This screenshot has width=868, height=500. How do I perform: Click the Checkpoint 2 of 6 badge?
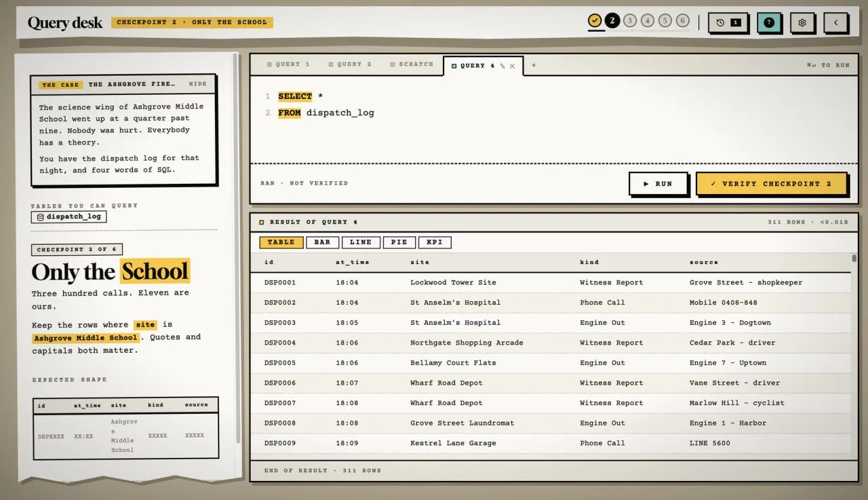[x=77, y=250]
